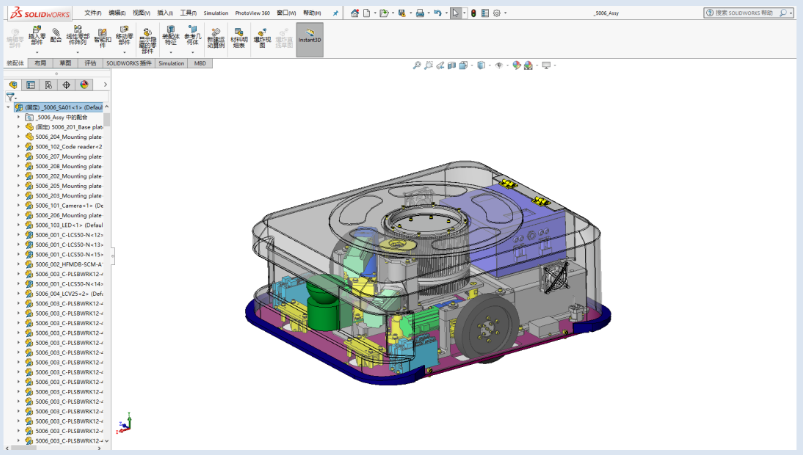Expand manager tabs with right chevron
Image resolution: width=803 pixels, height=455 pixels.
coord(105,85)
